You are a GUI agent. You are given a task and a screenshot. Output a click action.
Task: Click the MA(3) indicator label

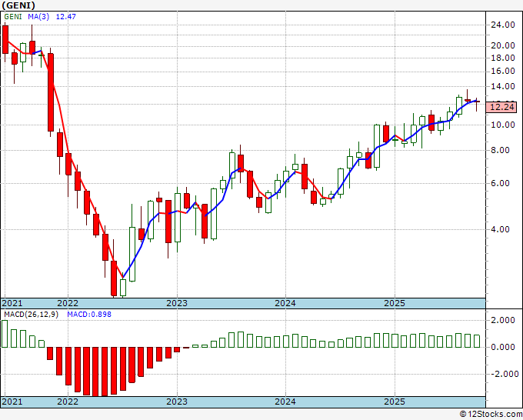pos(38,16)
